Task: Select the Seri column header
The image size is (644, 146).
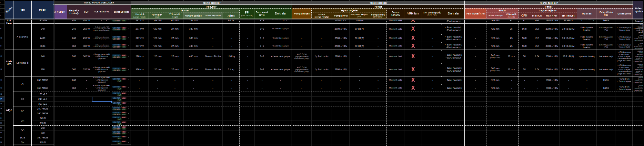Action: click(23, 10)
